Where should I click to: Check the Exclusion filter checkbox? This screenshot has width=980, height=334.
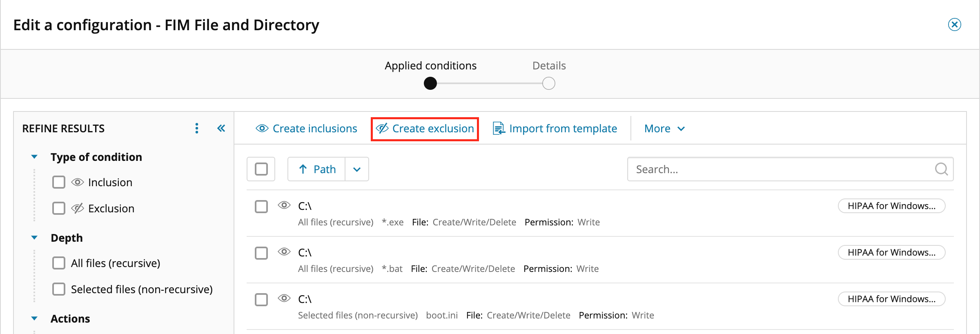click(59, 208)
